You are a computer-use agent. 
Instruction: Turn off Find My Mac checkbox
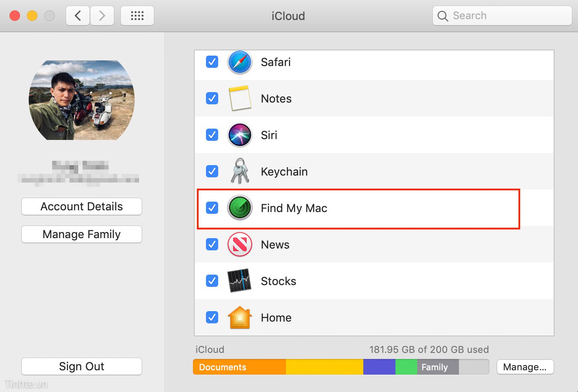tap(212, 208)
